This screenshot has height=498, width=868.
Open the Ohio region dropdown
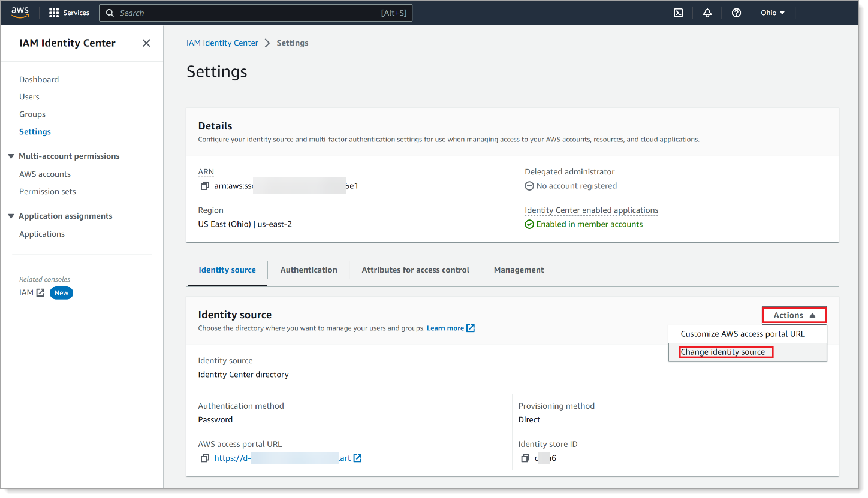[773, 13]
